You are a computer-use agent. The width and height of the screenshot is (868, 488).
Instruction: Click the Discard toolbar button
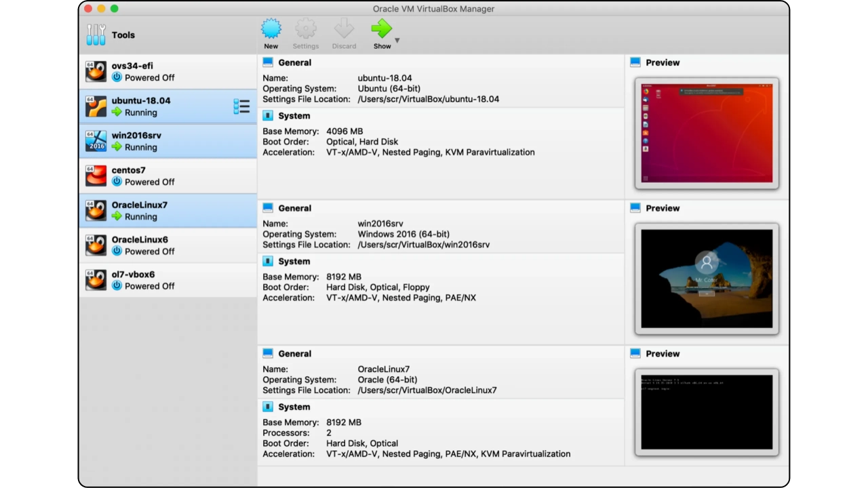344,35
